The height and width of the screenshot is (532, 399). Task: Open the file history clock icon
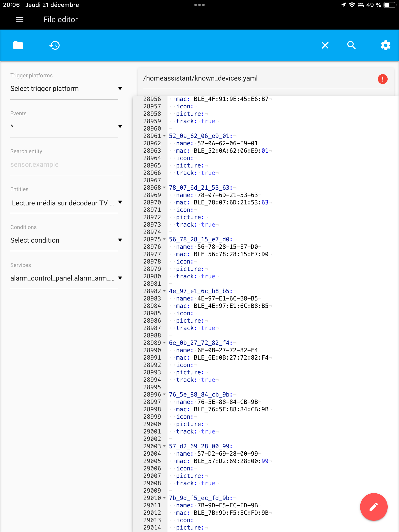[55, 45]
